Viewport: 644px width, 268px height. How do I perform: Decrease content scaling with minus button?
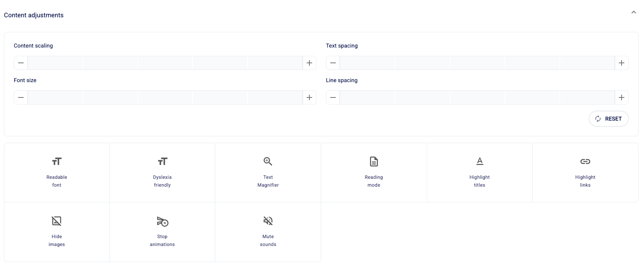(x=21, y=63)
